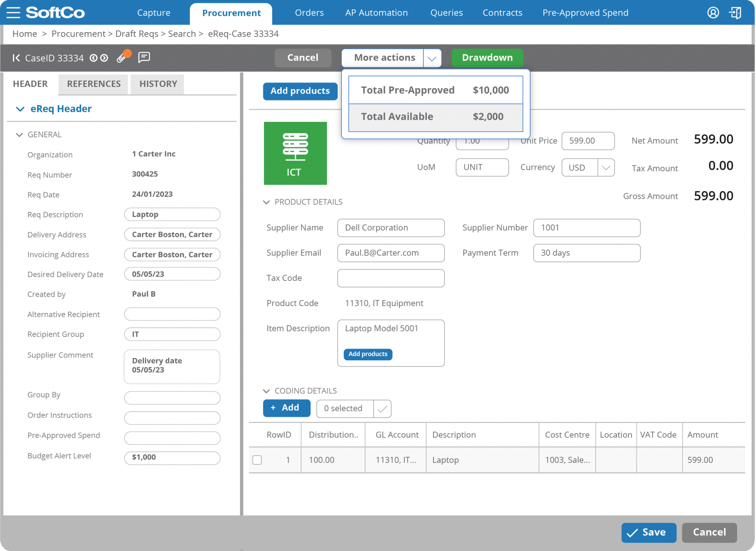Viewport: 756px width, 551px height.
Task: Click the green Drawdown button
Action: [487, 58]
